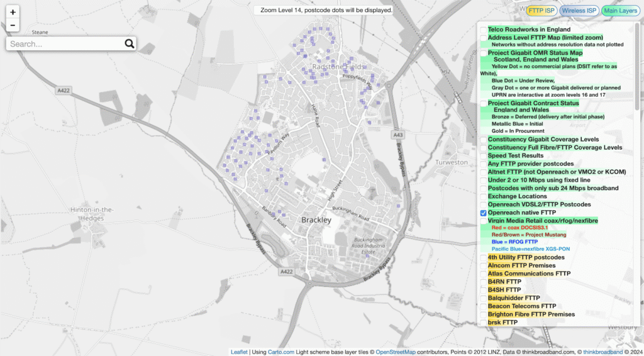Image resolution: width=644 pixels, height=356 pixels.
Task: Check the Any FTTP provider postcodes box
Action: click(483, 164)
